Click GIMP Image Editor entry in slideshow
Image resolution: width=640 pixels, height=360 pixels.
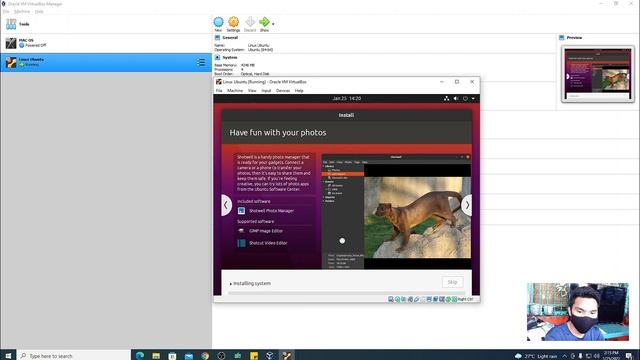[x=260, y=231]
